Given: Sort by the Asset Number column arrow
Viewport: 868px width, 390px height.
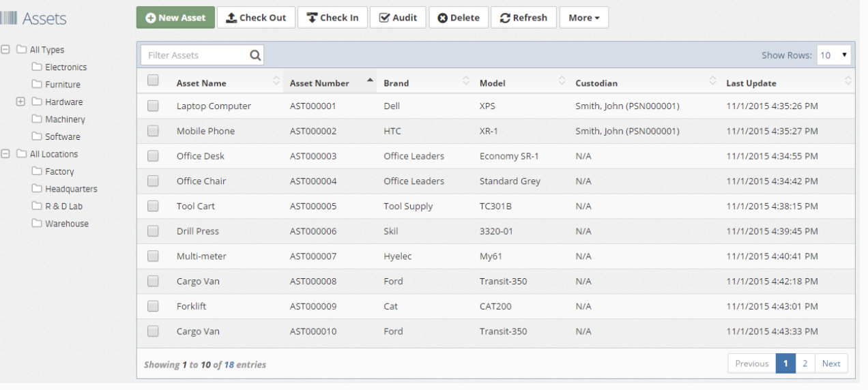Looking at the screenshot, I should [370, 81].
